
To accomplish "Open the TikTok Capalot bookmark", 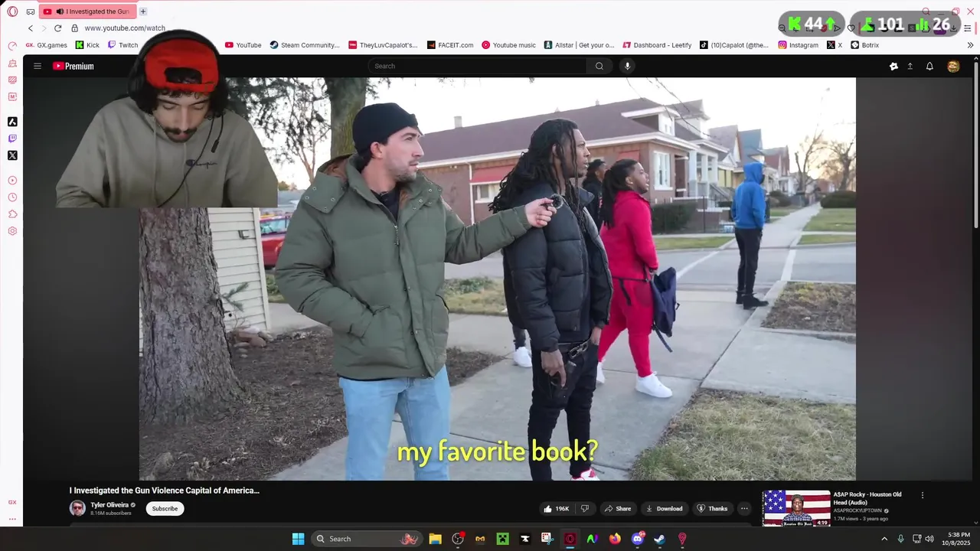I will pos(734,45).
